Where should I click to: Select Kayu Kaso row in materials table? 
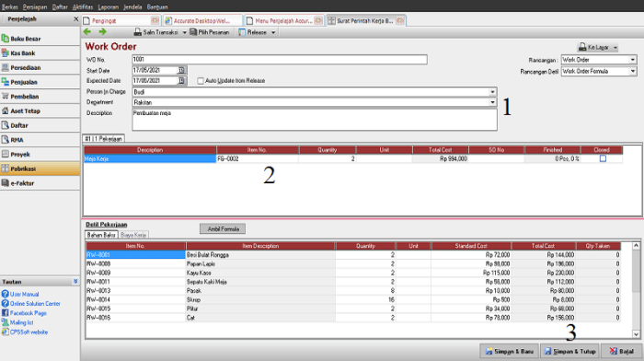tap(353, 273)
